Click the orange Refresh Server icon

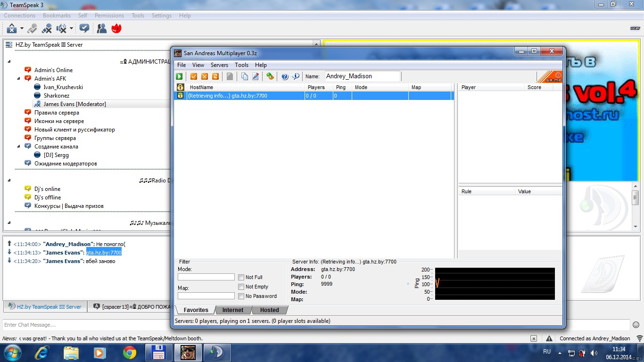[x=215, y=76]
